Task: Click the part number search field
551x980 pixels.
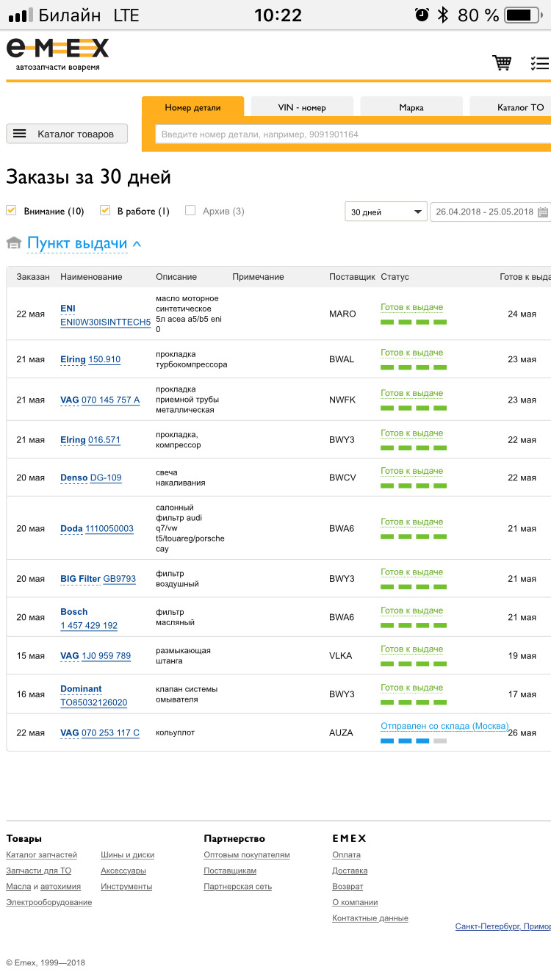Action: tap(353, 134)
